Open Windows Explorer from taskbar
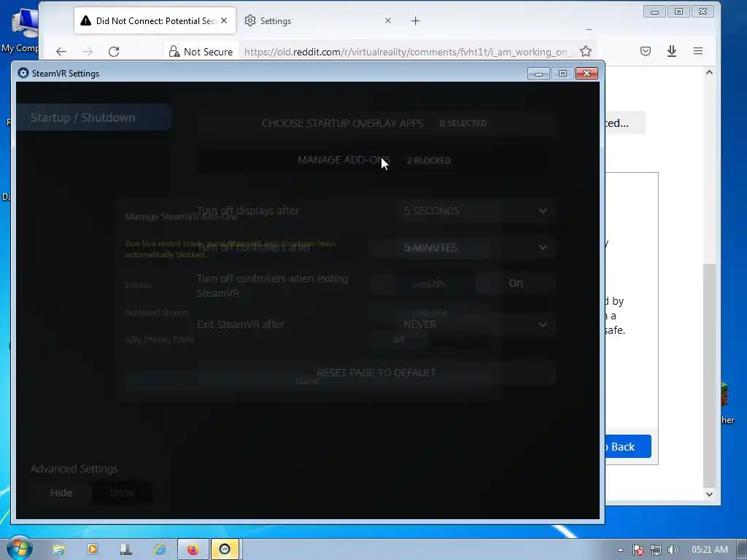The image size is (747, 560). click(x=58, y=550)
